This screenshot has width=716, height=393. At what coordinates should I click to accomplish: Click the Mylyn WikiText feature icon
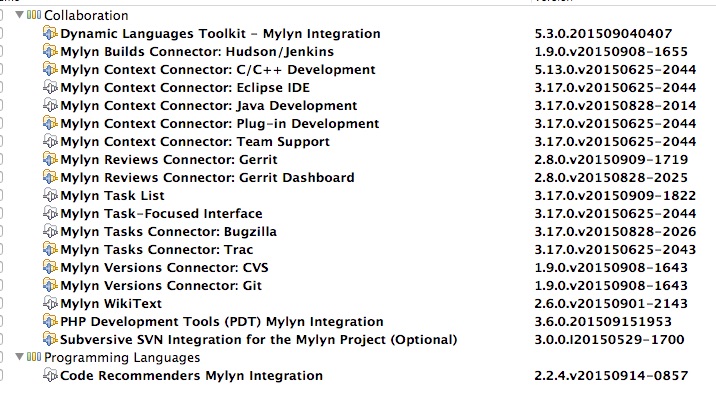[x=50, y=303]
